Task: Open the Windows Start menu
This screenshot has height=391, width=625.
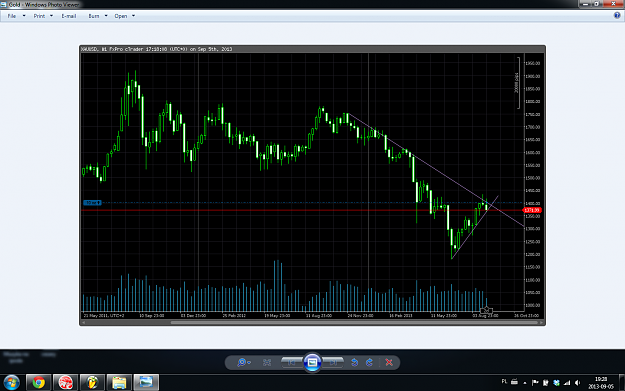Action: coord(12,383)
